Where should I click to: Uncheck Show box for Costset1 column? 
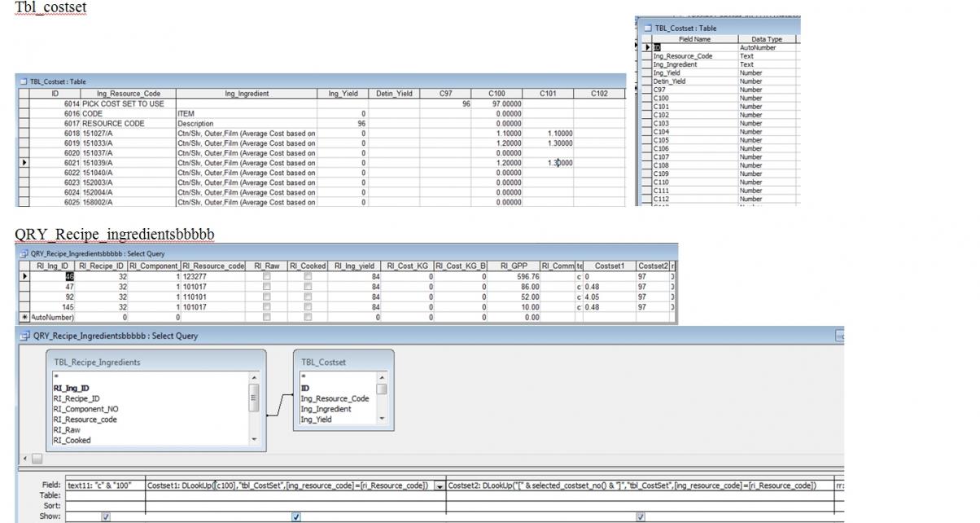pyautogui.click(x=295, y=516)
